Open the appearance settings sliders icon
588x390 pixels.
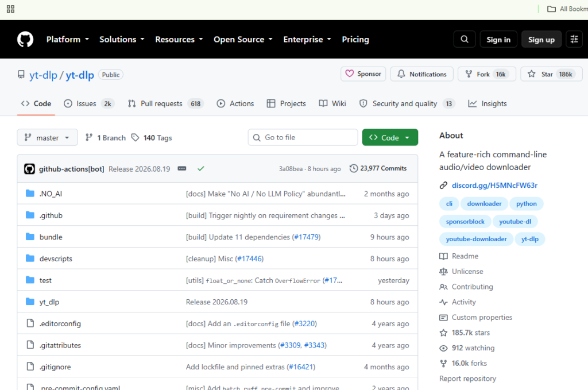[574, 40]
